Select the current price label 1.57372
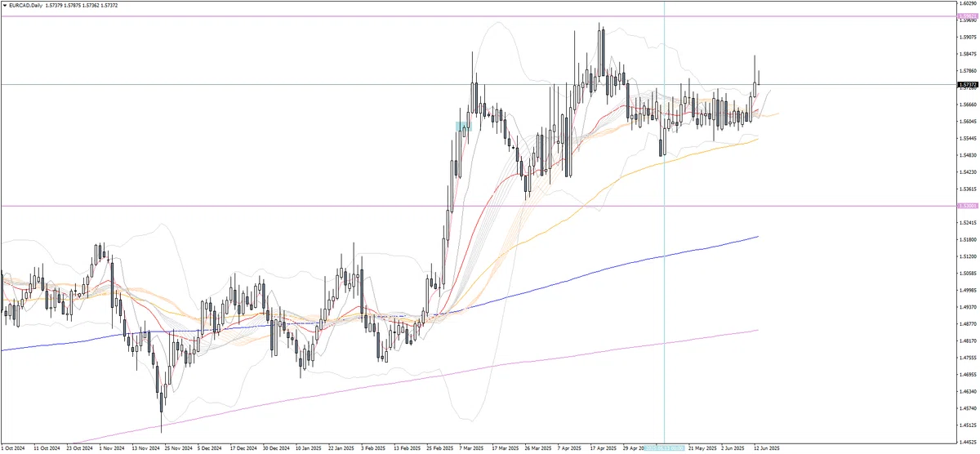This screenshot has width=980, height=454. (x=967, y=84)
